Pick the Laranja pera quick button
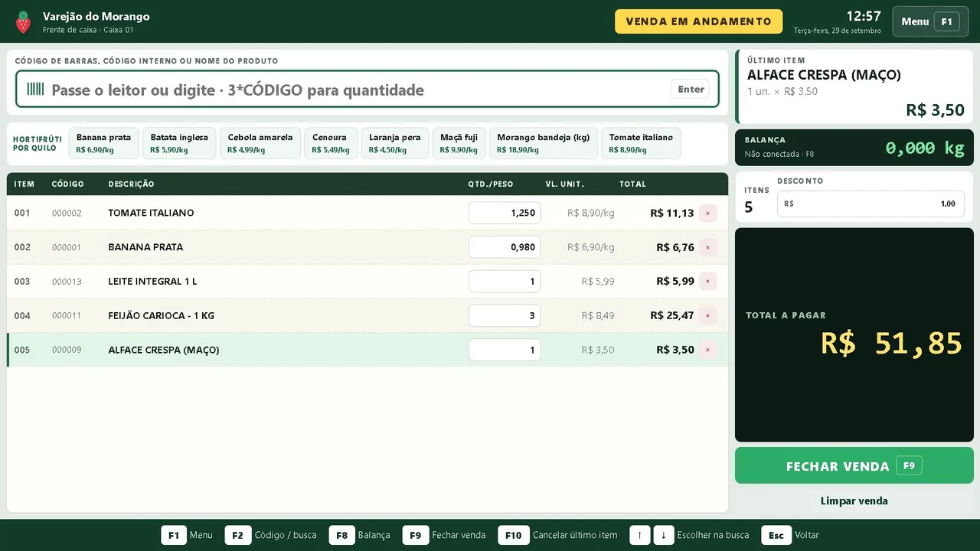 pyautogui.click(x=395, y=143)
